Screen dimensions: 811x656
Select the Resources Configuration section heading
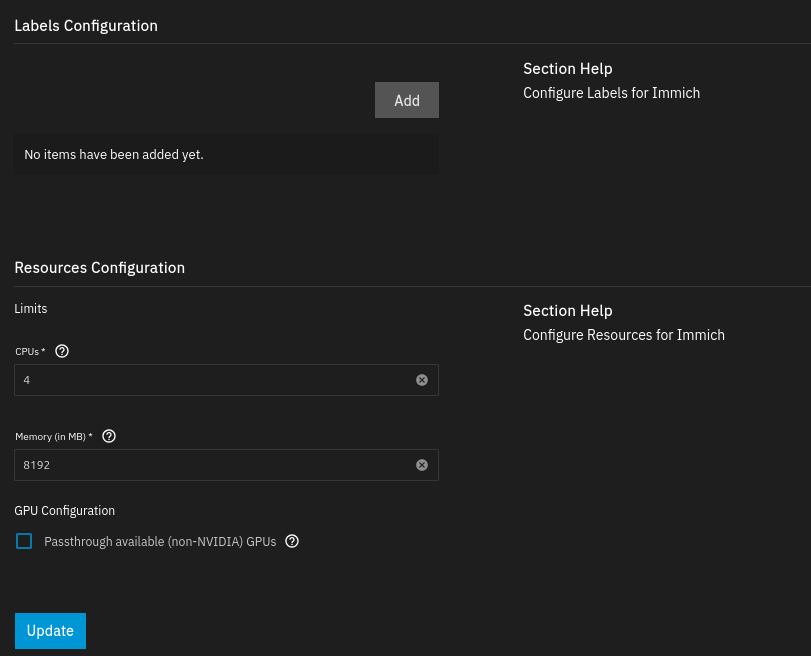pyautogui.click(x=99, y=268)
